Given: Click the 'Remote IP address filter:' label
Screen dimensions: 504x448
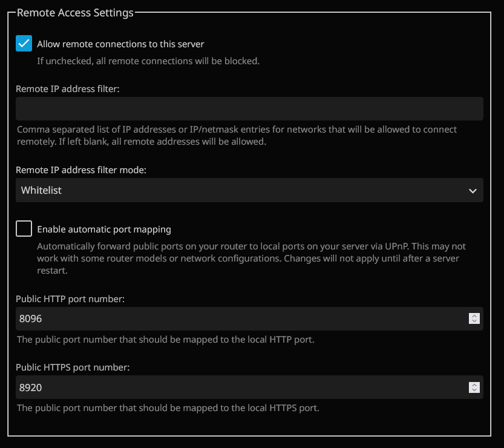Looking at the screenshot, I should [68, 89].
